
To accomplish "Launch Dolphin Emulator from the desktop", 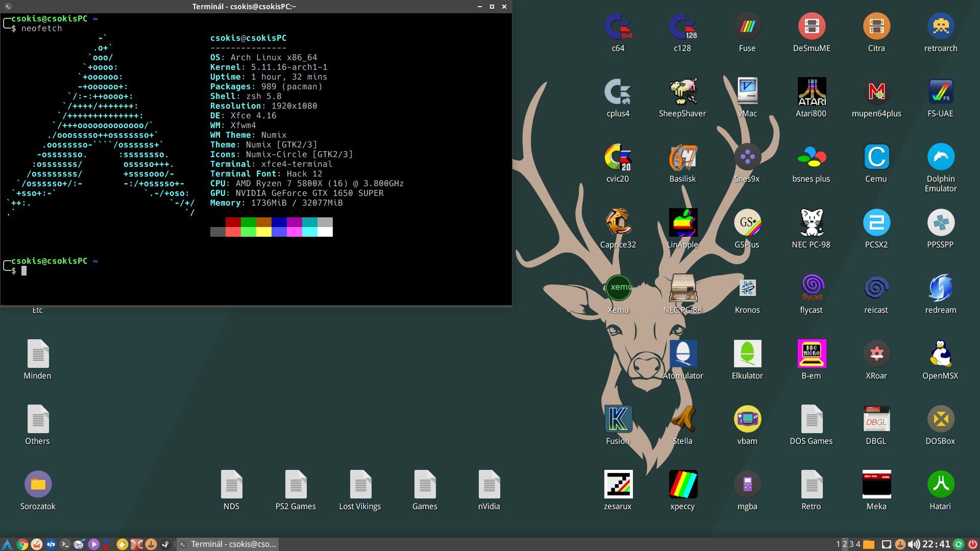I will click(x=941, y=157).
